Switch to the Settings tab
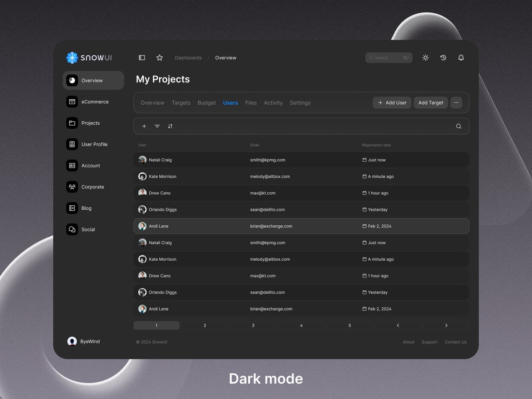532x399 pixels. pyautogui.click(x=300, y=102)
